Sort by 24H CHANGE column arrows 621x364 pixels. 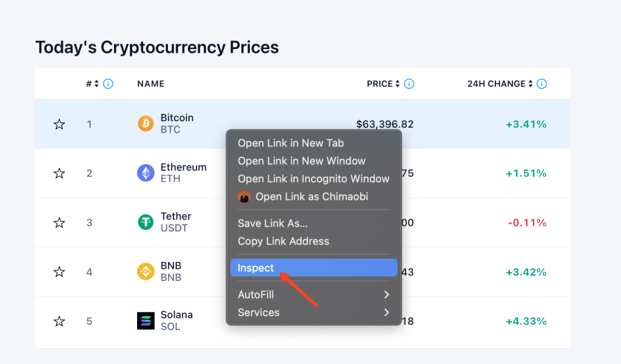point(530,84)
